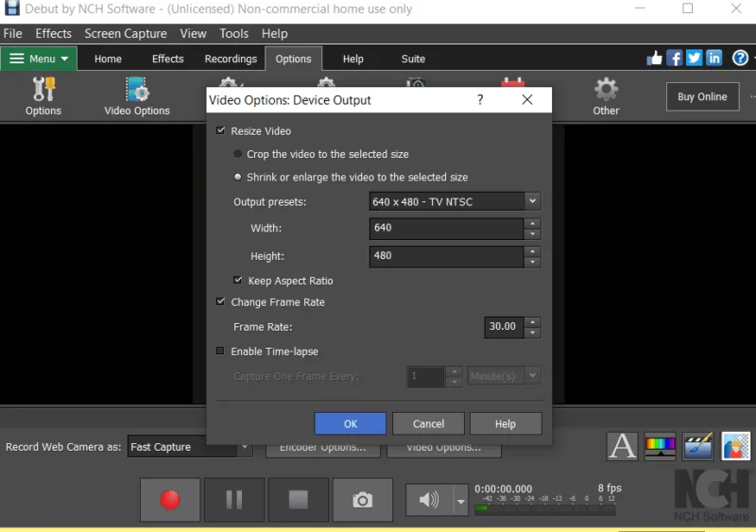Open the Facebook share icon

(x=674, y=59)
